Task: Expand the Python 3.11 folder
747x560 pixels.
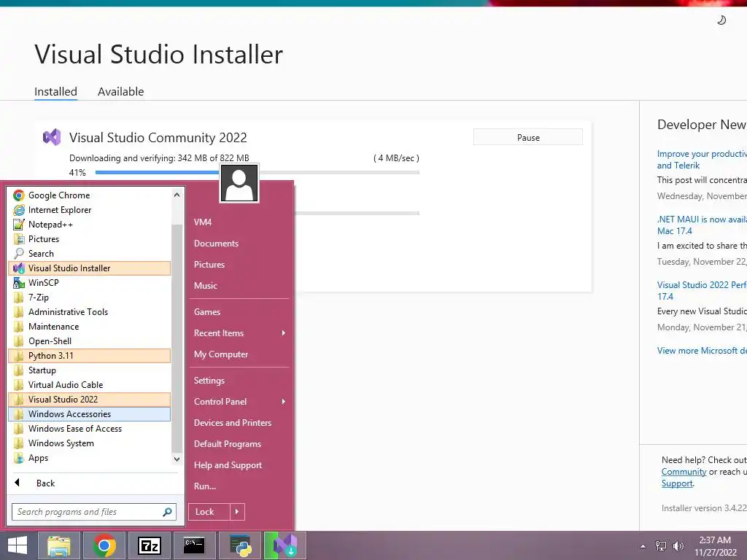Action: pyautogui.click(x=89, y=356)
